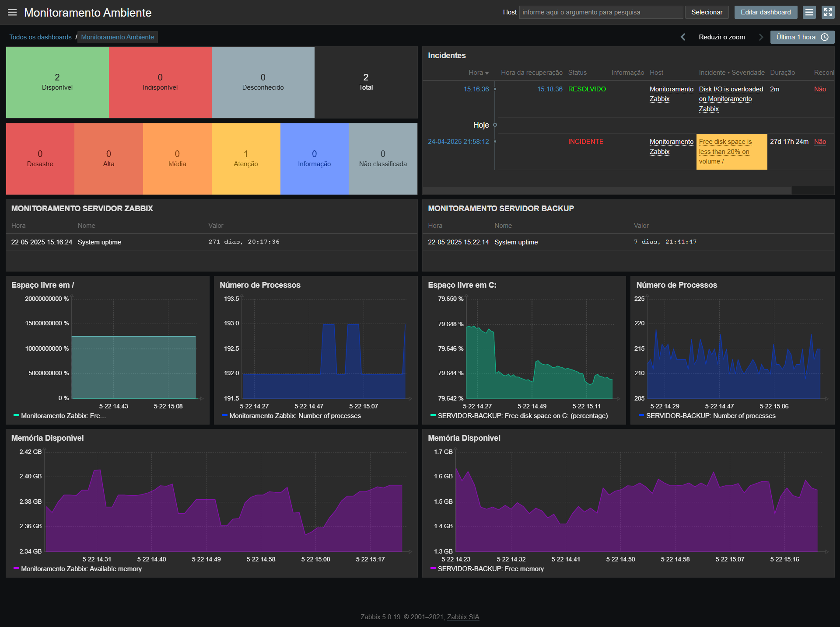Click the Editar dashboard button
This screenshot has height=627, width=840.
(x=766, y=12)
